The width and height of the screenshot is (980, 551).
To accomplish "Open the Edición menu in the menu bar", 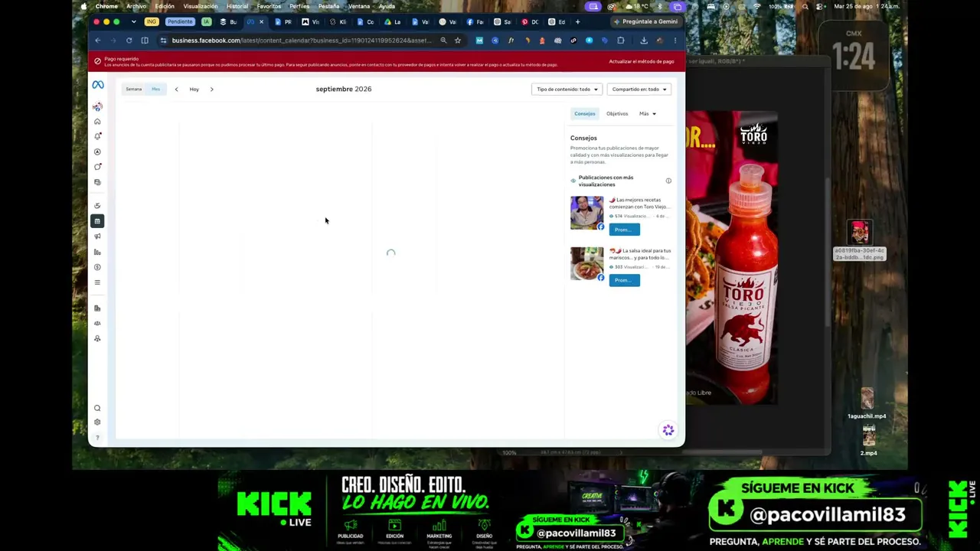I will [x=165, y=6].
